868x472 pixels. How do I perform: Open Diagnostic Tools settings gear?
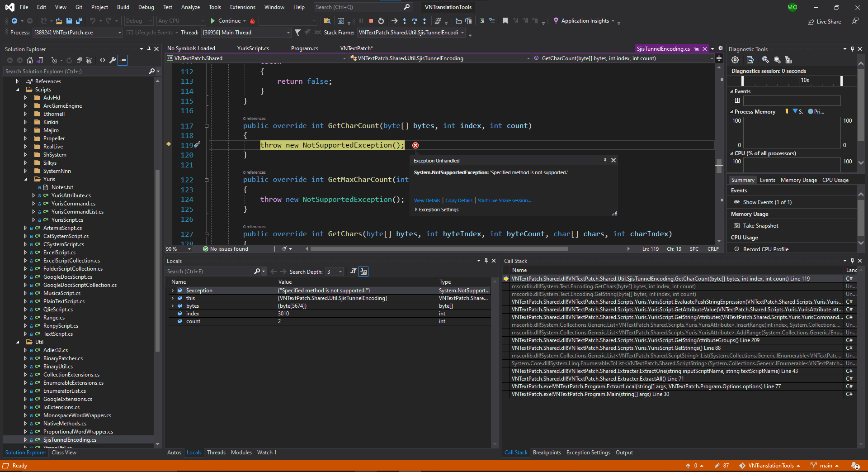click(x=735, y=59)
